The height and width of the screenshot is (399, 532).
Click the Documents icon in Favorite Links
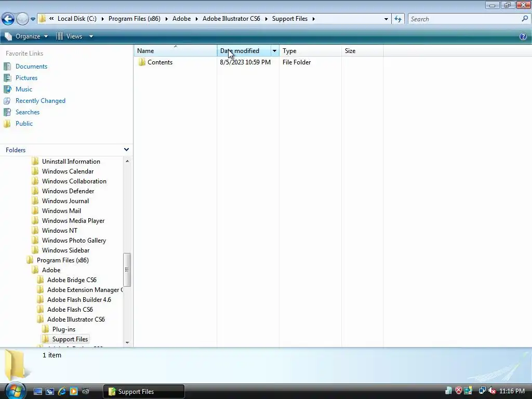[x=7, y=66]
